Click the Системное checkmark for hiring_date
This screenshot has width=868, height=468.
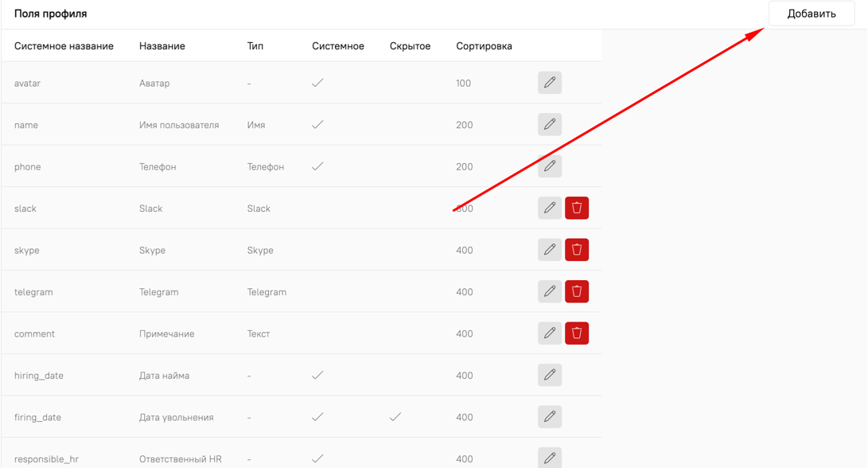(x=317, y=376)
